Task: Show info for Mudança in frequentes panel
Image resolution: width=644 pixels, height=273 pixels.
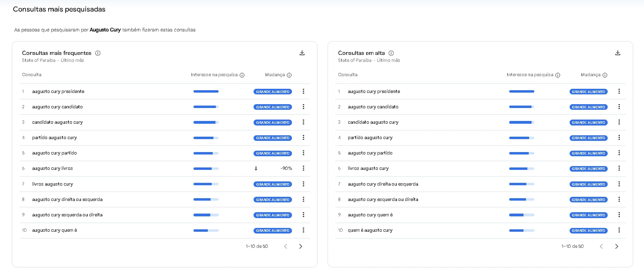Action: coord(289,75)
